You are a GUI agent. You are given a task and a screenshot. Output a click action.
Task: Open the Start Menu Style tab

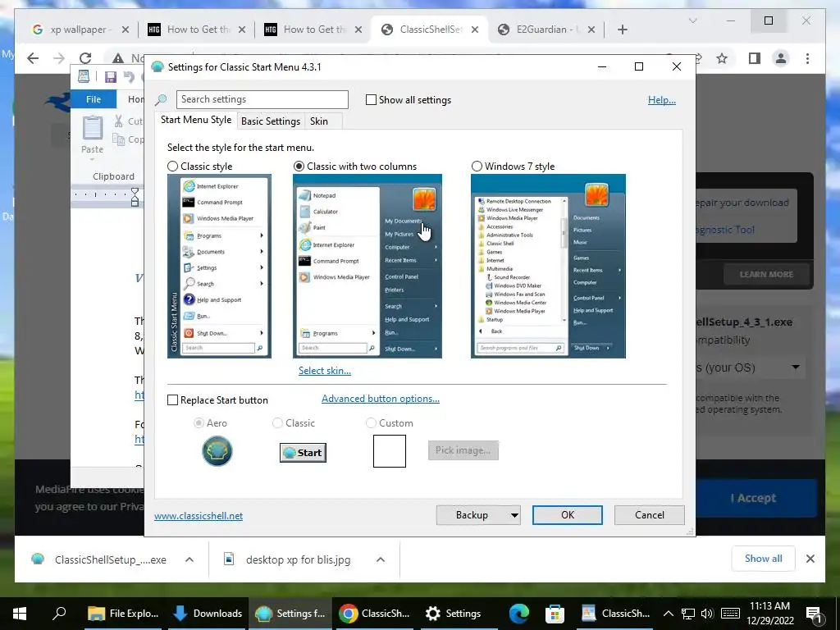[x=196, y=120]
